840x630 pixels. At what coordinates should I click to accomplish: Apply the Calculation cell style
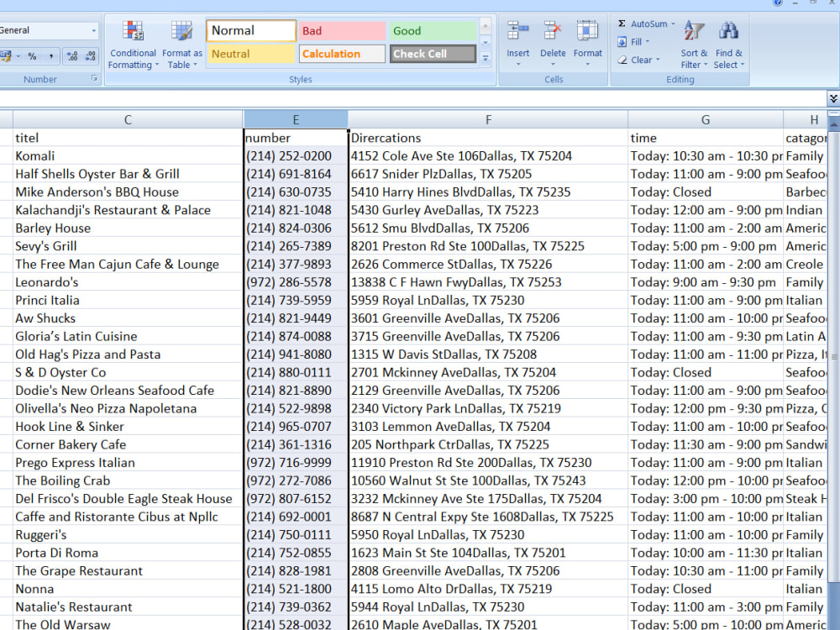coord(342,54)
